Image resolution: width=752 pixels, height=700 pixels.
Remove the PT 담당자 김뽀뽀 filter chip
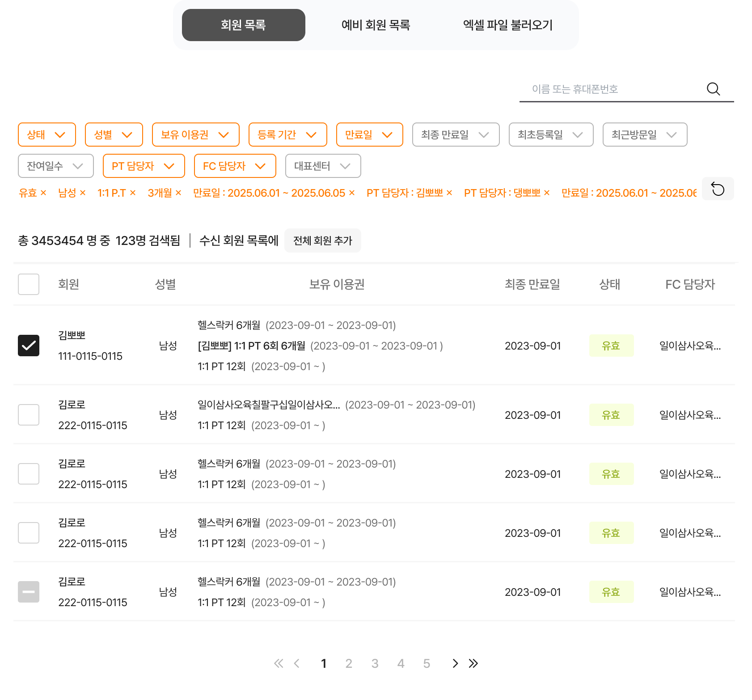click(449, 193)
